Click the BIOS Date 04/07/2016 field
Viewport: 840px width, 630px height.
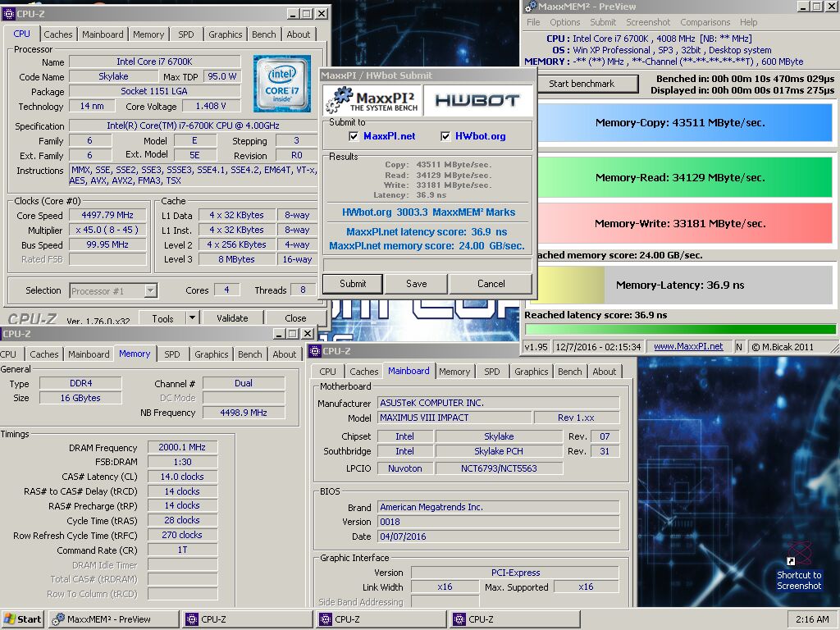click(498, 536)
